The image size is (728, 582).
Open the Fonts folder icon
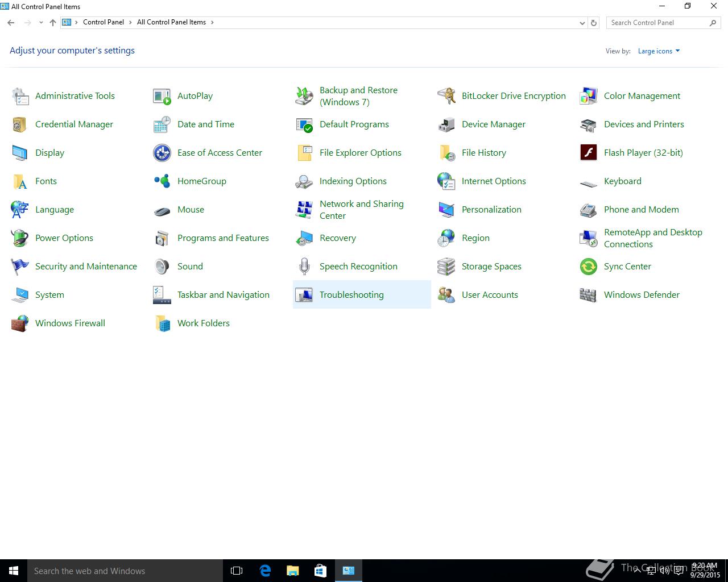20,181
